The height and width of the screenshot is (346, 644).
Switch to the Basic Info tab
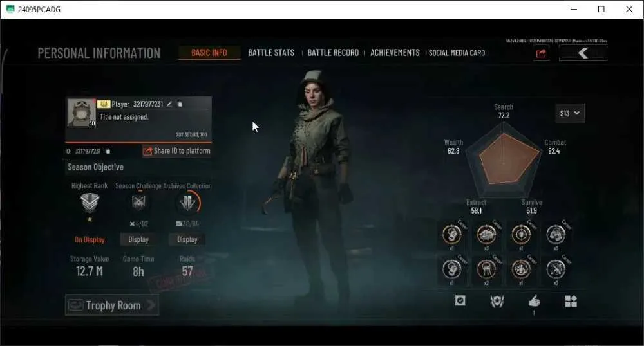(209, 53)
